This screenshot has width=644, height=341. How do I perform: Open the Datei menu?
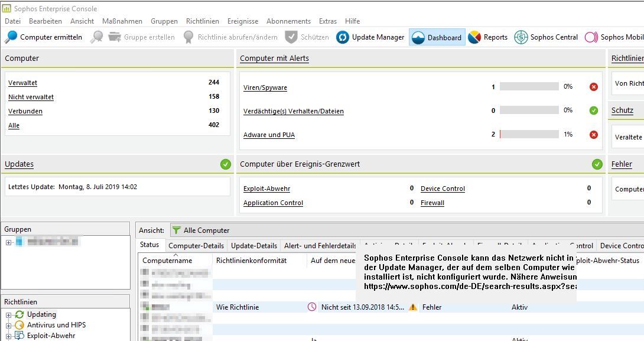click(x=13, y=21)
